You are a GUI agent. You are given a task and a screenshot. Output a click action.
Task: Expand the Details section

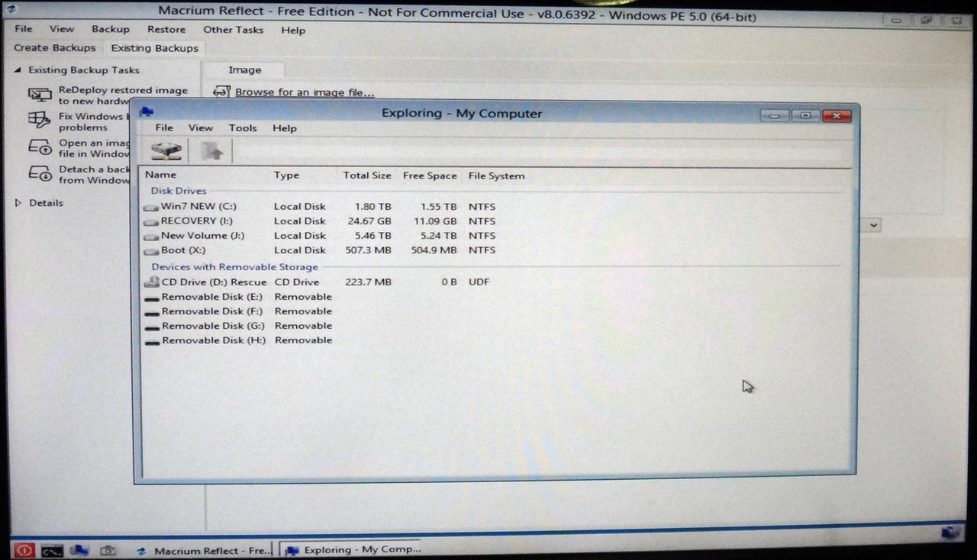[x=18, y=203]
